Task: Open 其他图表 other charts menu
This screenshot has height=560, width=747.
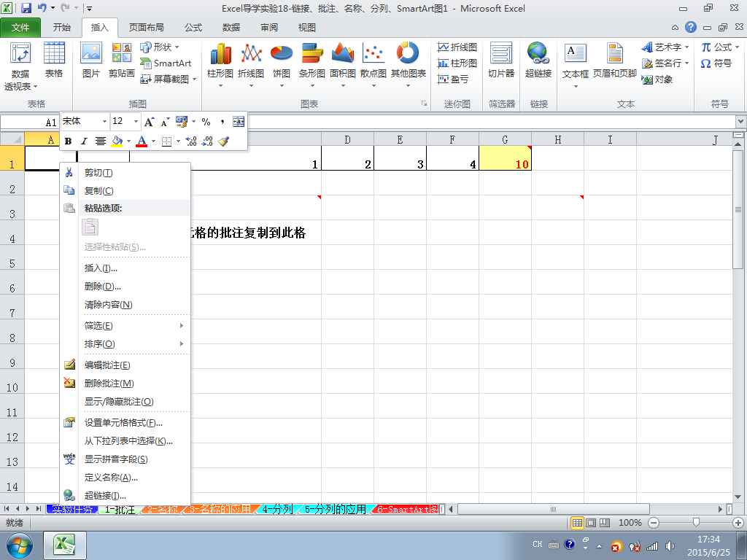Action: [409, 66]
